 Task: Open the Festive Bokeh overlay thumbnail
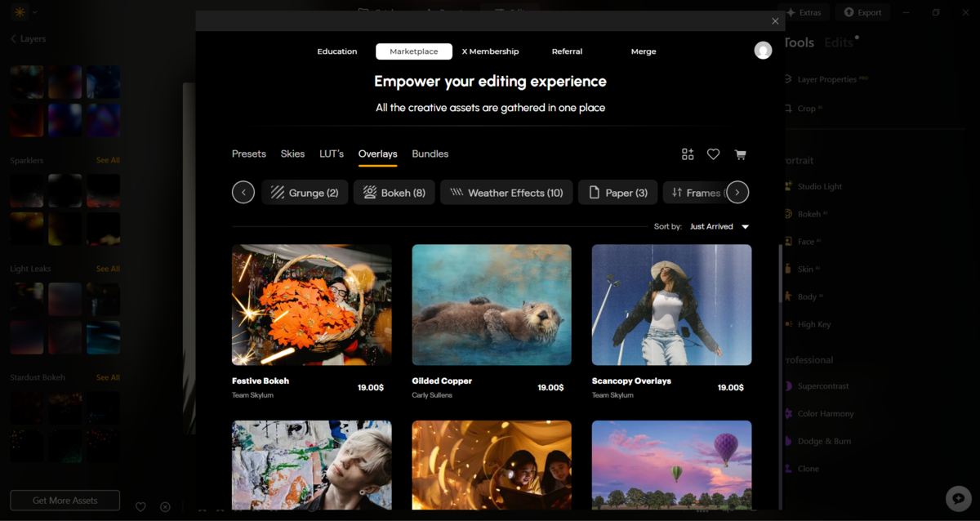(311, 305)
